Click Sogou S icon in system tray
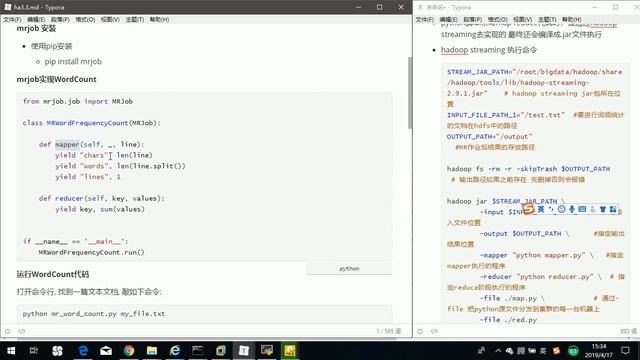This screenshot has width=640, height=360. point(556,351)
